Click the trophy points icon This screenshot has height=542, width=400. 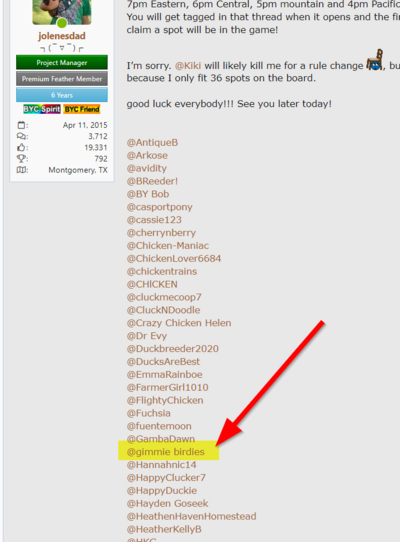click(x=21, y=159)
